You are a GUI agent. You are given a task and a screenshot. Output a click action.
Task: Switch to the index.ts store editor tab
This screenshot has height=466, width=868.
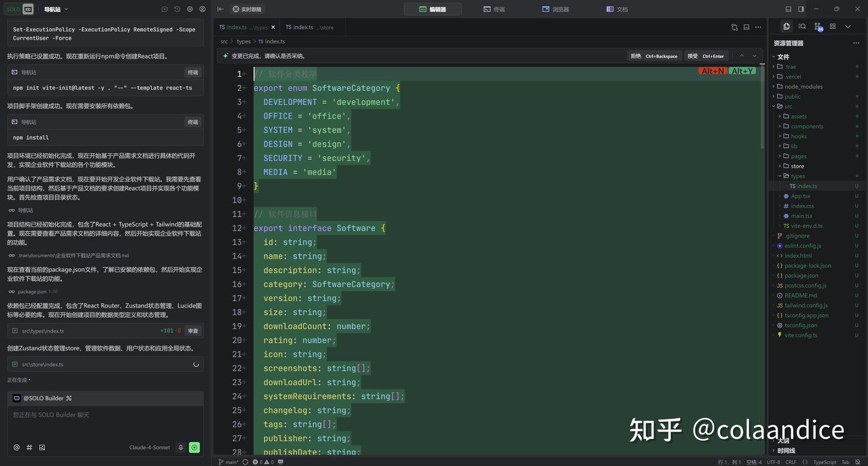309,27
